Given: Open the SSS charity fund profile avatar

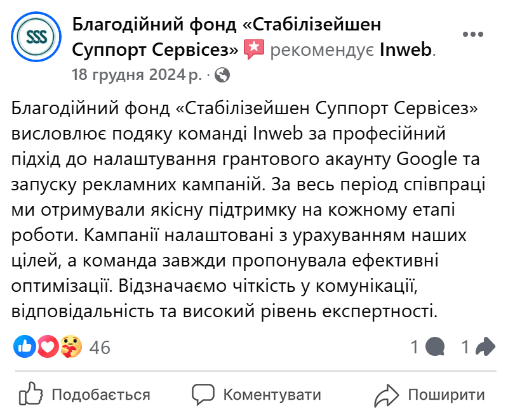Looking at the screenshot, I should tap(35, 37).
